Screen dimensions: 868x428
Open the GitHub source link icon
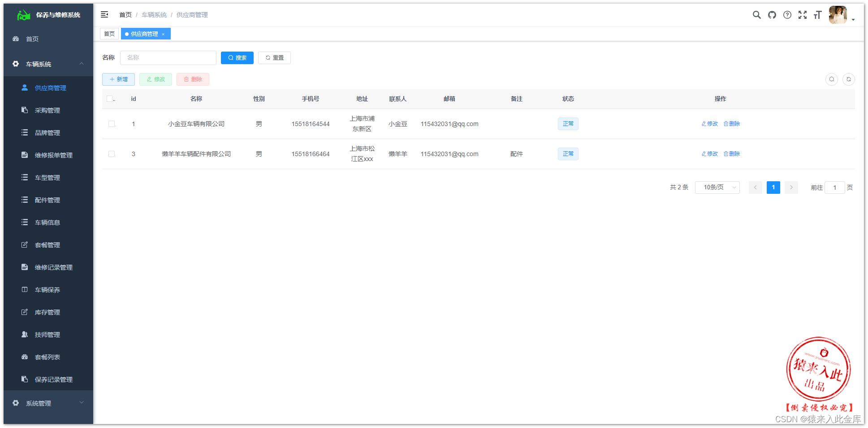(x=772, y=15)
